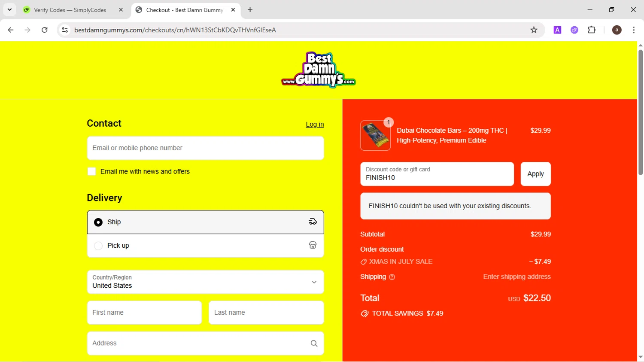The height and width of the screenshot is (362, 644).
Task: Select the Checkout - Best Damn Gummy's tab
Action: (185, 10)
